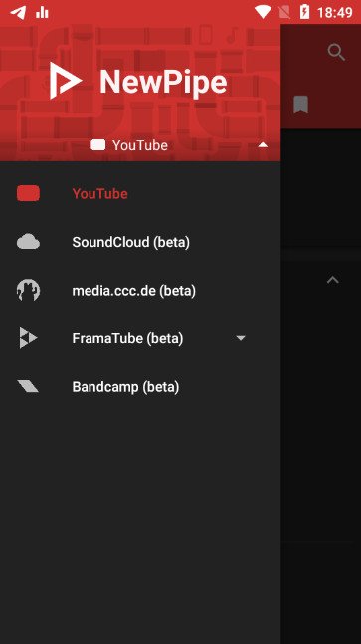Click the NewPipe logo icon in header

[65, 81]
